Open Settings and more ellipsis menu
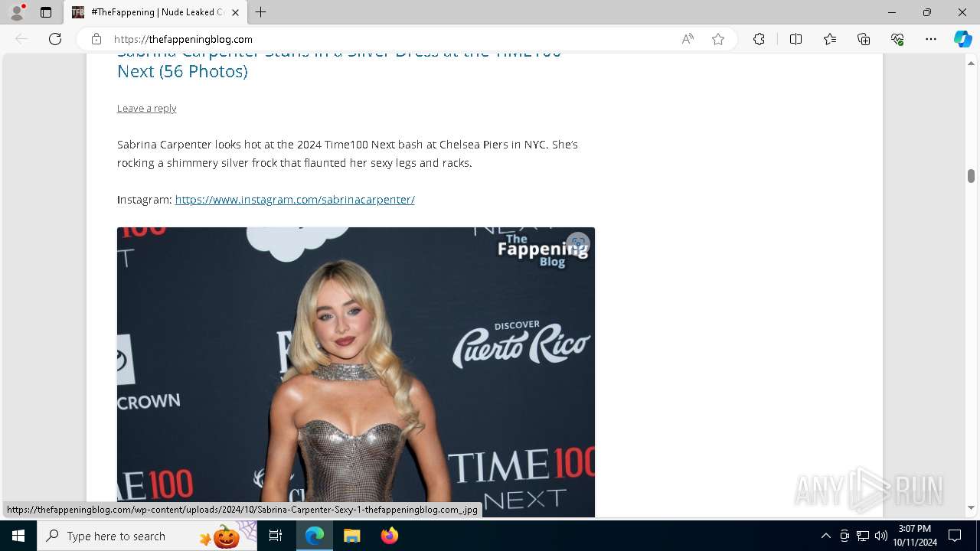 (931, 39)
